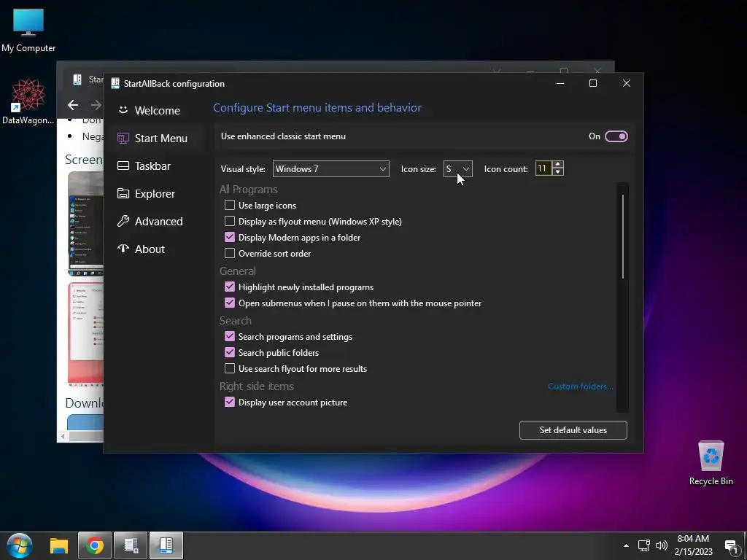The image size is (747, 560).
Task: Click the Icon count number field
Action: point(543,168)
